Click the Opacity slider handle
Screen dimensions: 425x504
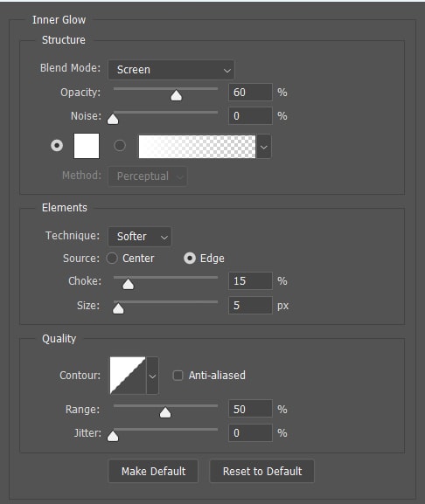[177, 95]
